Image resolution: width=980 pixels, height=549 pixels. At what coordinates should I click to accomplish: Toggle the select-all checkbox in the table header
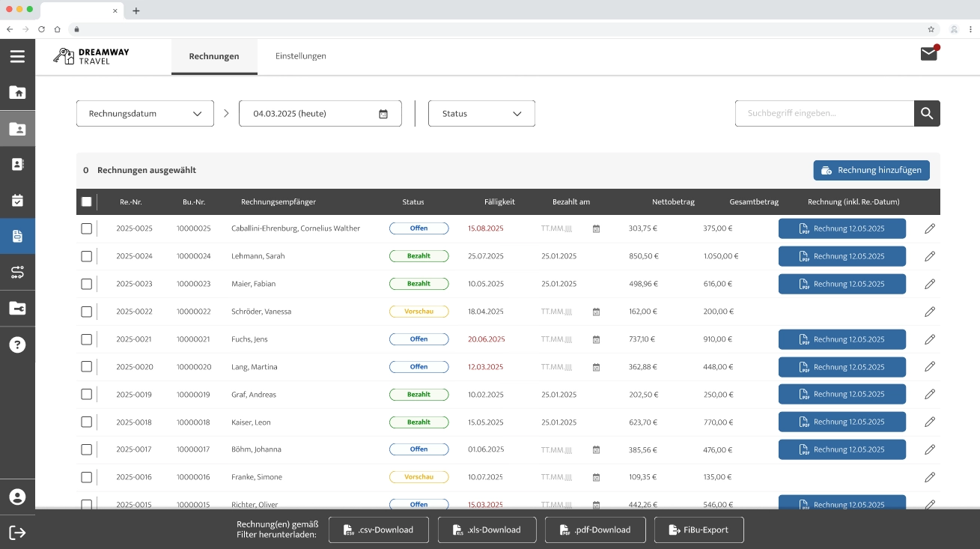pyautogui.click(x=87, y=201)
